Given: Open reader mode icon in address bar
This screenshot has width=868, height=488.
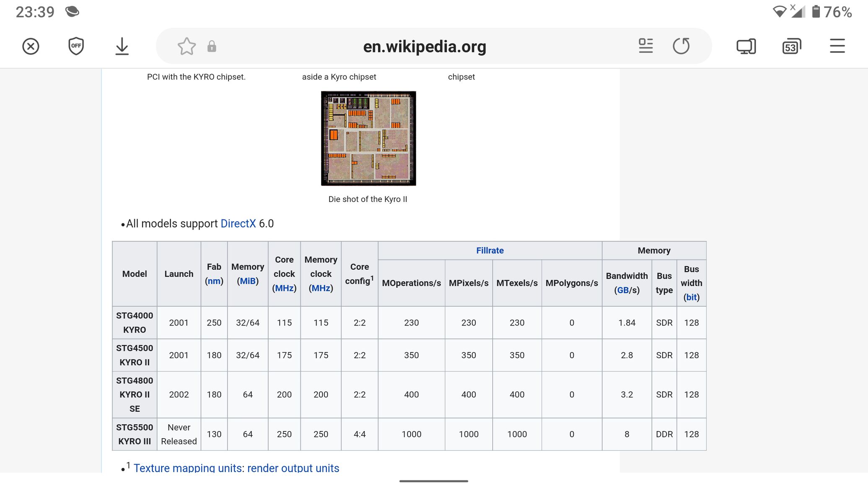Looking at the screenshot, I should tap(645, 46).
